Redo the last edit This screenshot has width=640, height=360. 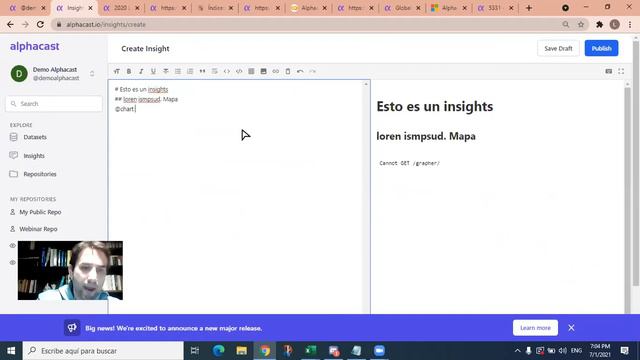point(312,71)
